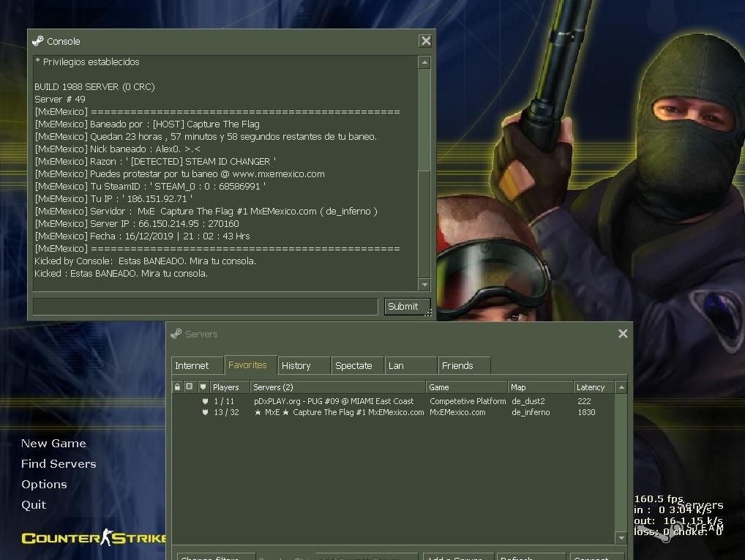Click the 'BUILD 1988 SERVER' console line
745x560 pixels.
(94, 86)
